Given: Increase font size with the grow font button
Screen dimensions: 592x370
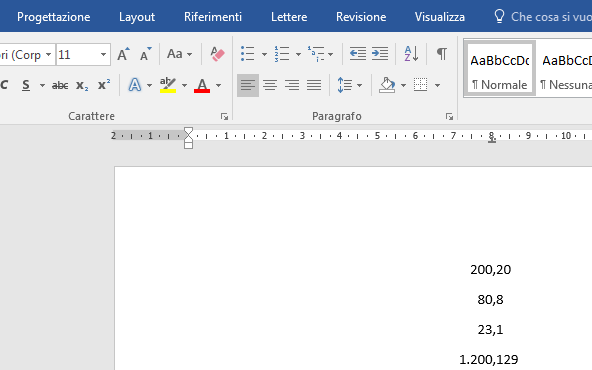Looking at the screenshot, I should click(x=123, y=54).
